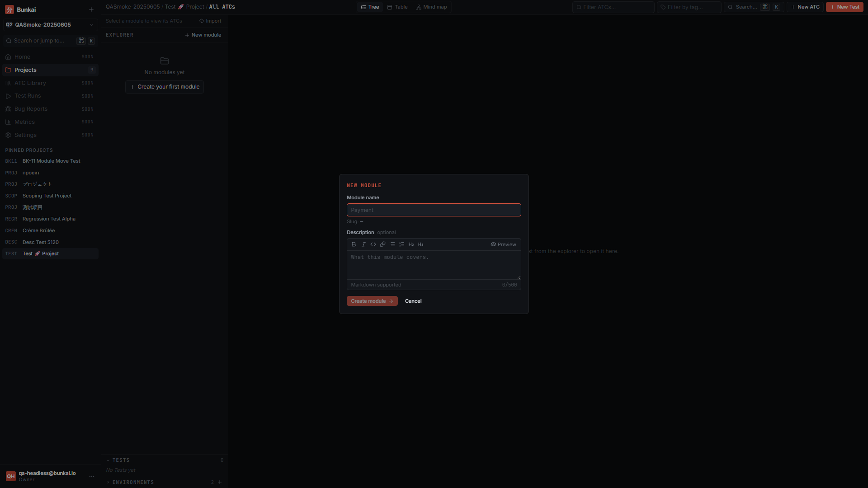Image resolution: width=868 pixels, height=488 pixels.
Task: Open pinned project BK-11 Module Move Test
Action: [x=50, y=161]
